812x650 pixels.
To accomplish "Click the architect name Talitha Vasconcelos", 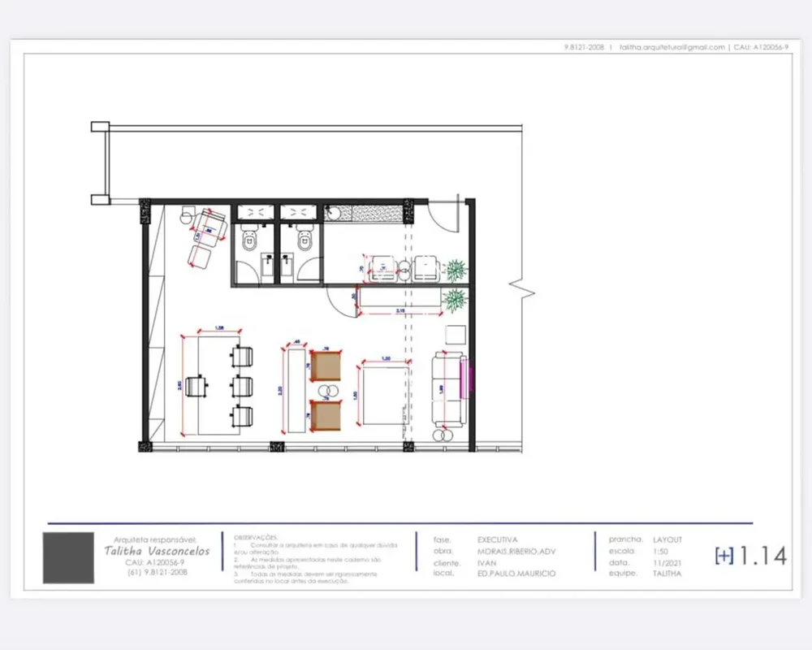I will [x=157, y=551].
